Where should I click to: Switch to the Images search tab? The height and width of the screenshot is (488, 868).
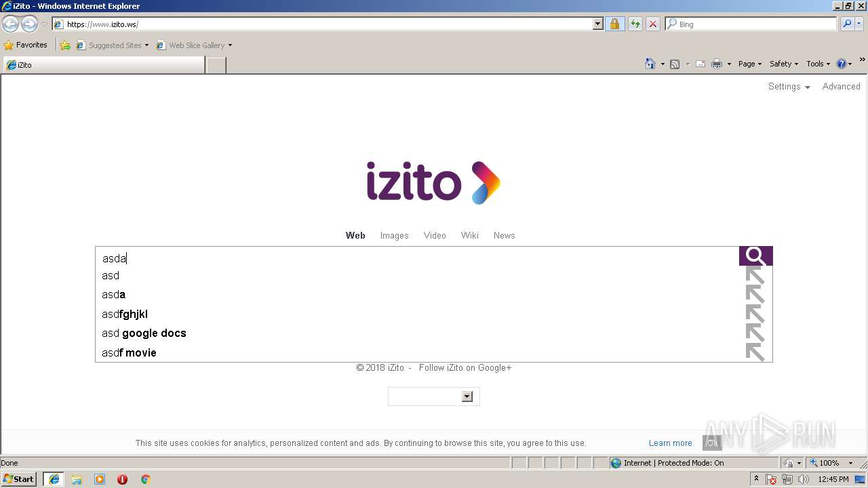pyautogui.click(x=394, y=235)
